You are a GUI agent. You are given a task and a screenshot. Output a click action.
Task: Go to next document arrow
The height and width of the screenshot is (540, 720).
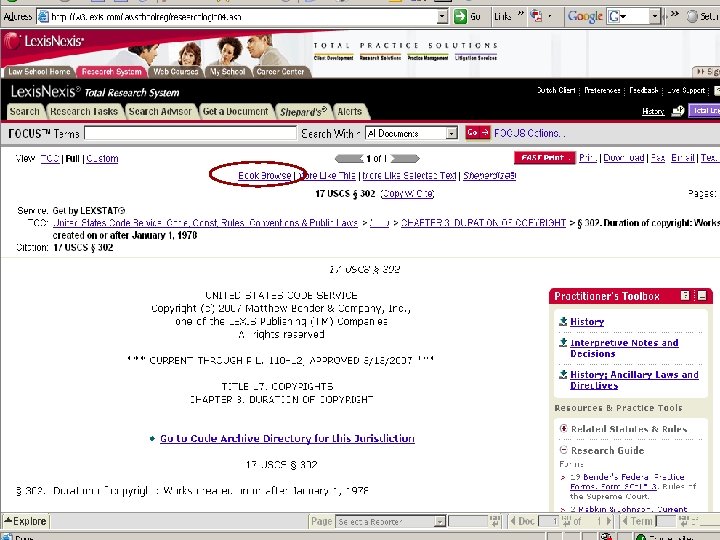pos(405,158)
